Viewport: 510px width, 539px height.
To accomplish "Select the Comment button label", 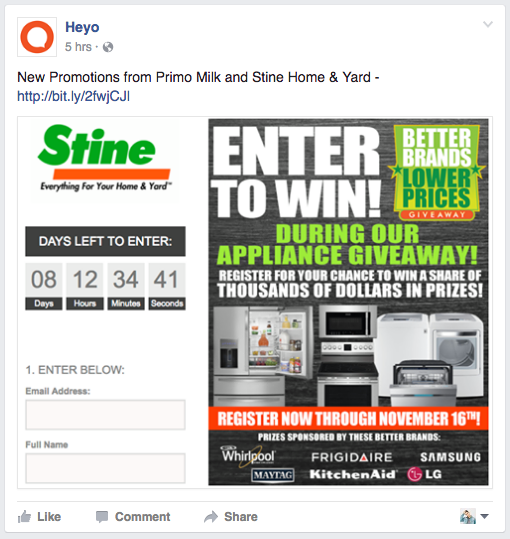I will click(x=142, y=517).
